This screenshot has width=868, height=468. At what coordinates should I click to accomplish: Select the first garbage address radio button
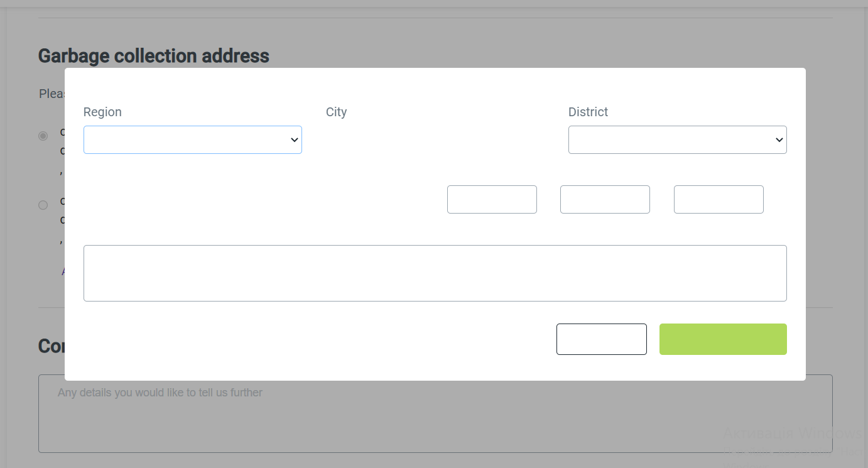[x=43, y=136]
